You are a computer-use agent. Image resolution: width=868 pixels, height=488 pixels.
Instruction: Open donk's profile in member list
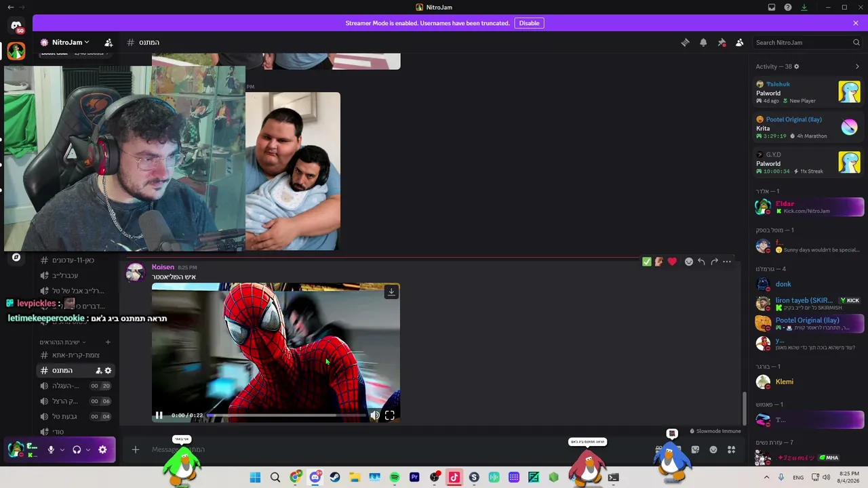(809, 284)
